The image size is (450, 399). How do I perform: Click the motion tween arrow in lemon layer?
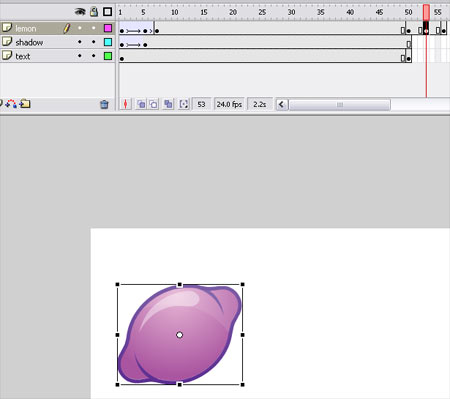[x=133, y=31]
